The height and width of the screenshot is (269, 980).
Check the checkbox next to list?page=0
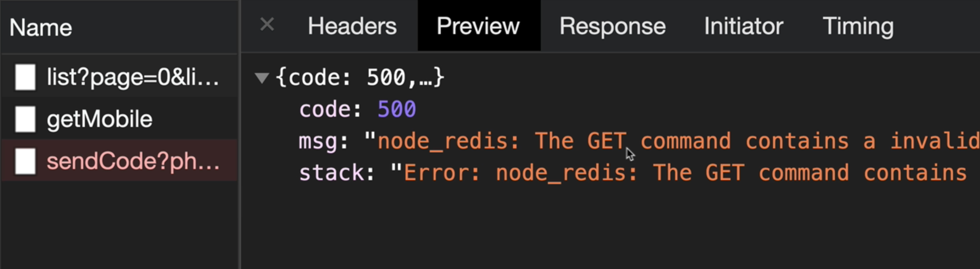(x=25, y=77)
